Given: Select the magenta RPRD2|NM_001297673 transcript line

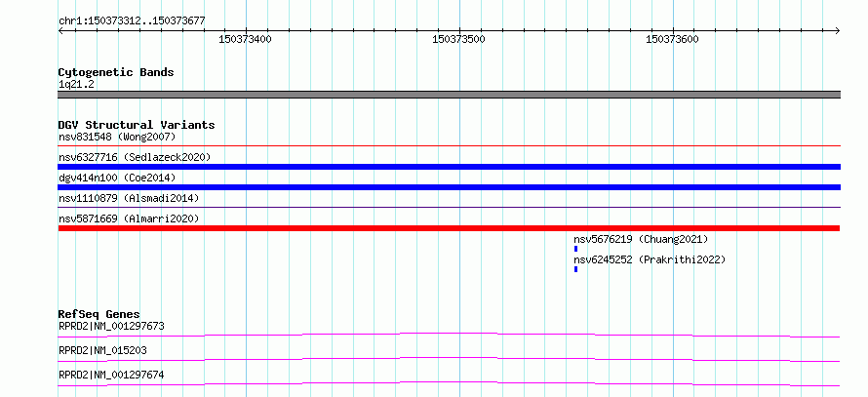Looking at the screenshot, I should [x=449, y=335].
